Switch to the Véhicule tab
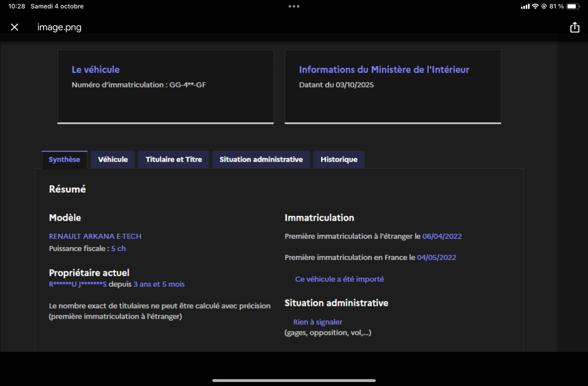The height and width of the screenshot is (386, 588). coord(113,160)
